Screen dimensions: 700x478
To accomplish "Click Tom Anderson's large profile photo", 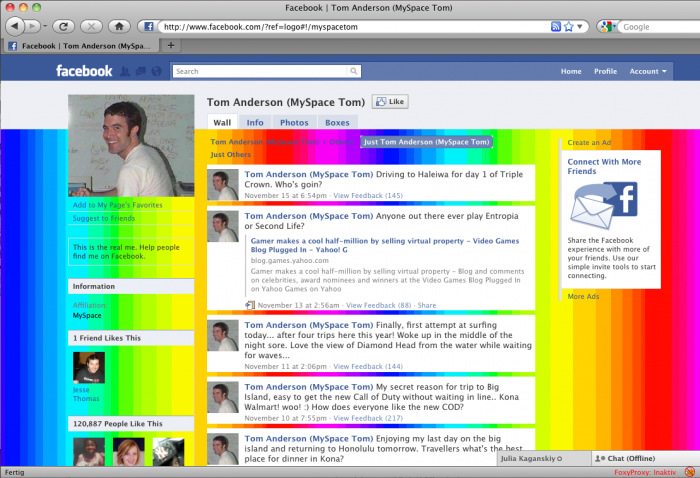I will (x=131, y=145).
